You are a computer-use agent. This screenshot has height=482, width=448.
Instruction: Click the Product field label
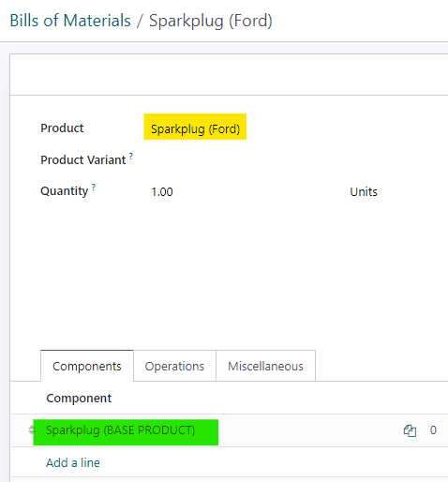point(62,128)
